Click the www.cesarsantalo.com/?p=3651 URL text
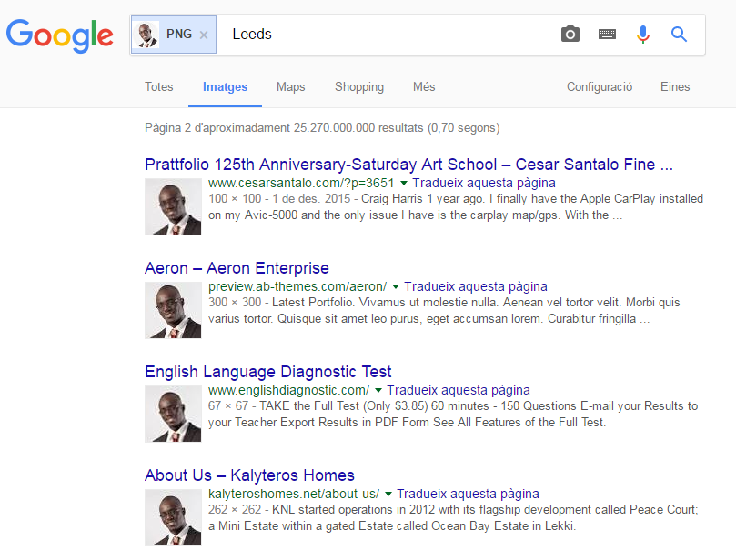 (301, 183)
